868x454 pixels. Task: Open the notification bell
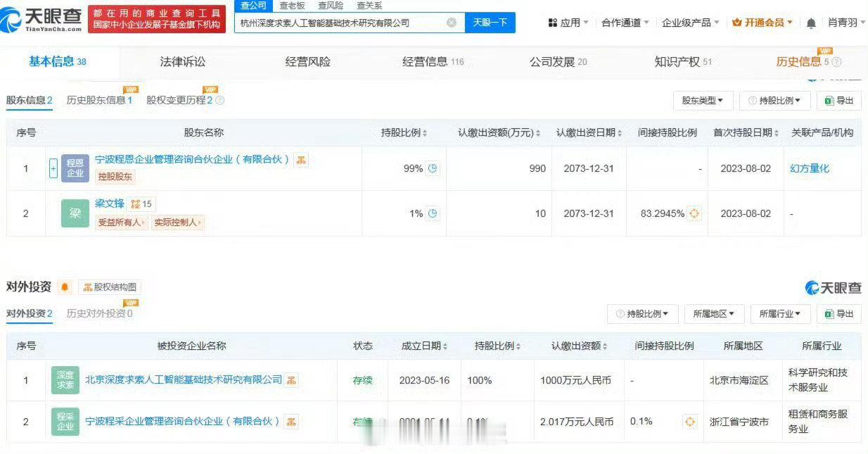811,23
